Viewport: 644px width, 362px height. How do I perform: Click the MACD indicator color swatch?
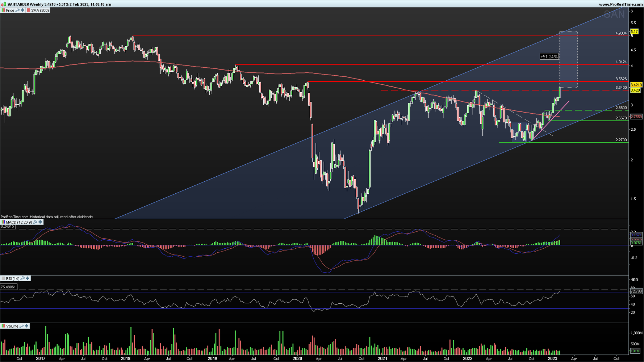(3, 222)
